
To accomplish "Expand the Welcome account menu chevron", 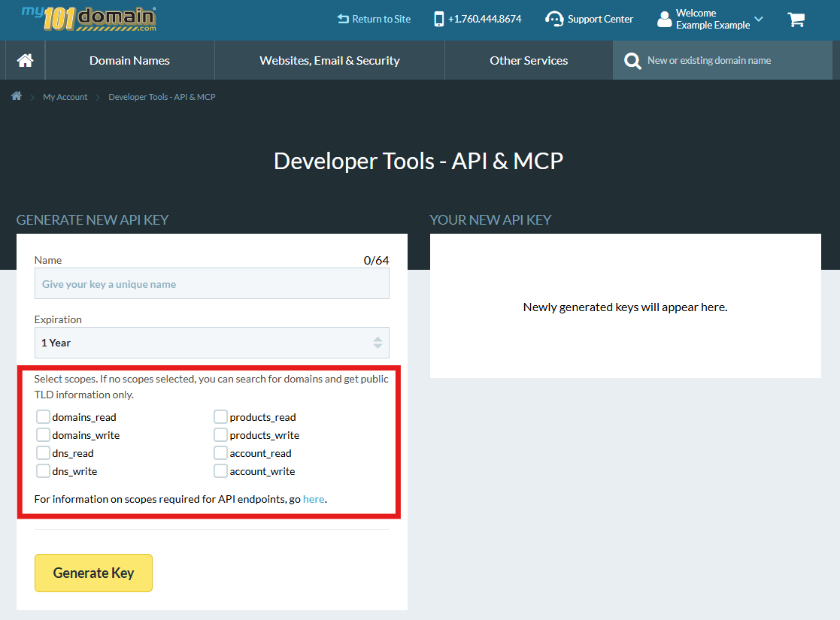I will pos(759,20).
